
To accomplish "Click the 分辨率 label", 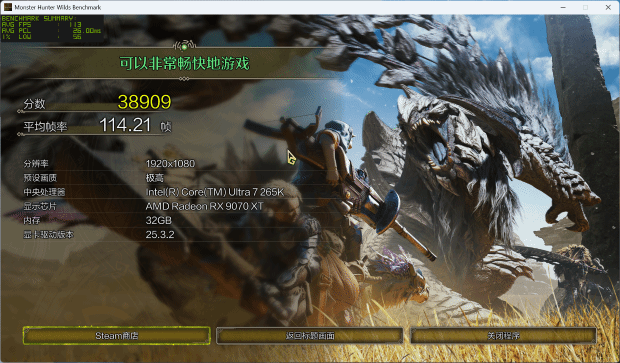I will point(36,163).
